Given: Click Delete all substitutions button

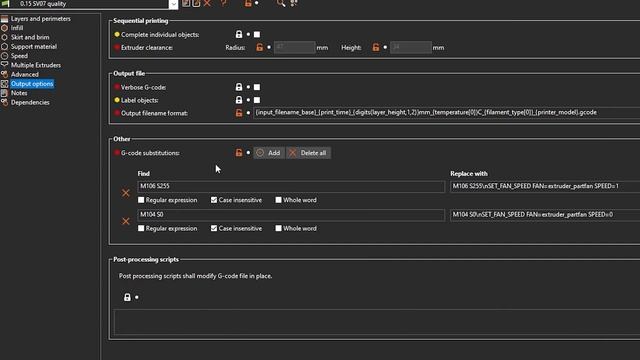Looking at the screenshot, I should (x=309, y=153).
